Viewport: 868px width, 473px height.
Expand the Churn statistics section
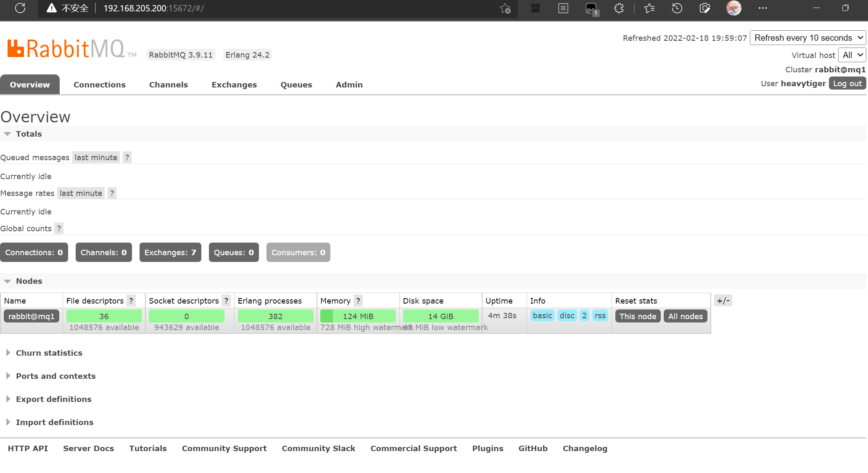[49, 353]
